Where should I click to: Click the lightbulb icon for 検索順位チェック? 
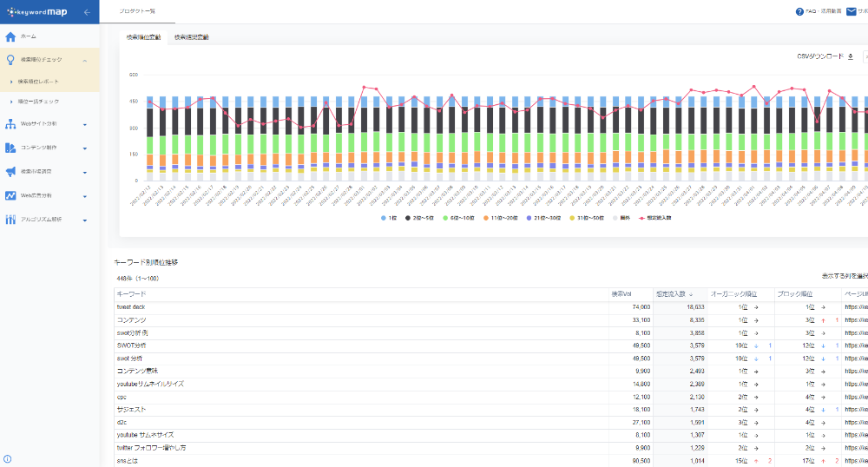pyautogui.click(x=10, y=61)
